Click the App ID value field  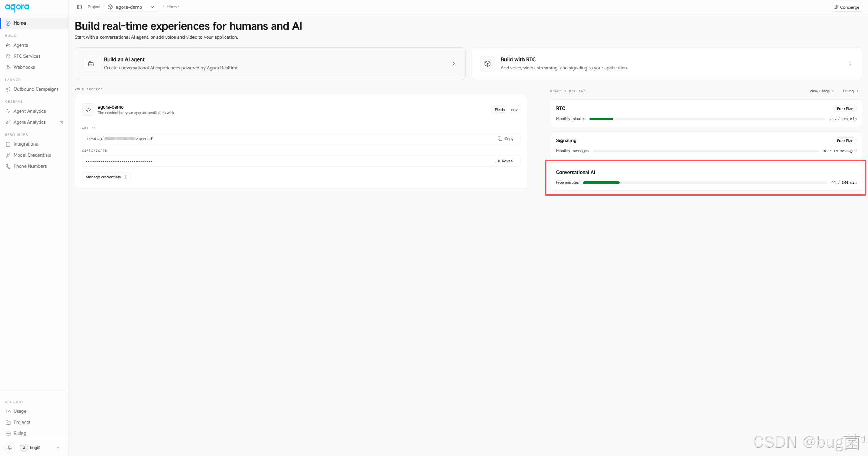301,139
